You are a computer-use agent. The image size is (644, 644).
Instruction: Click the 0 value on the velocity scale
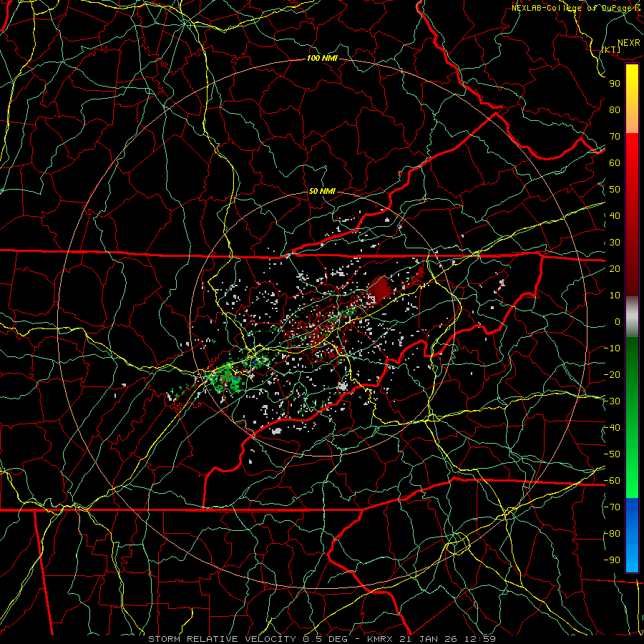click(x=618, y=321)
